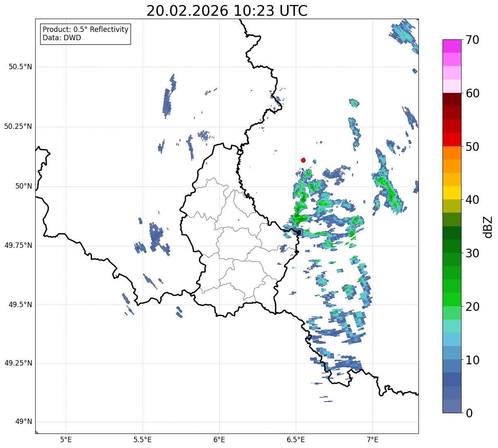Screen dimensions: 498x448
Task: Click the title "20.02.2026 10:23 UTC"
Action: 227,11
